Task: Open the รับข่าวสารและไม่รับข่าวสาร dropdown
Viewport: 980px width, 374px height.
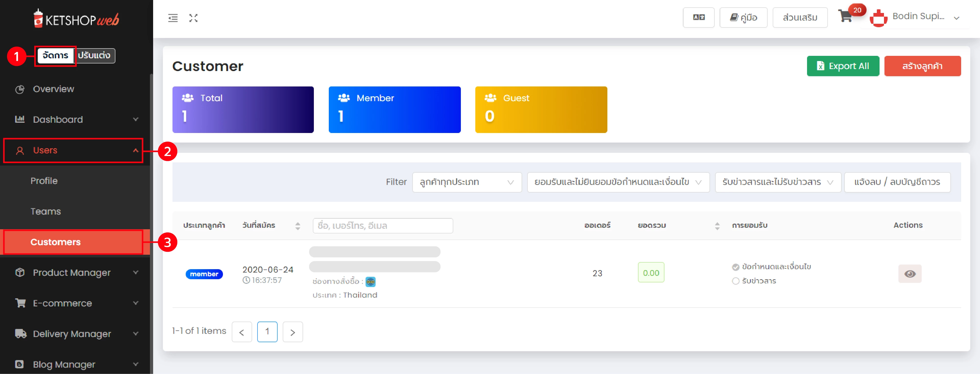Action: (778, 182)
